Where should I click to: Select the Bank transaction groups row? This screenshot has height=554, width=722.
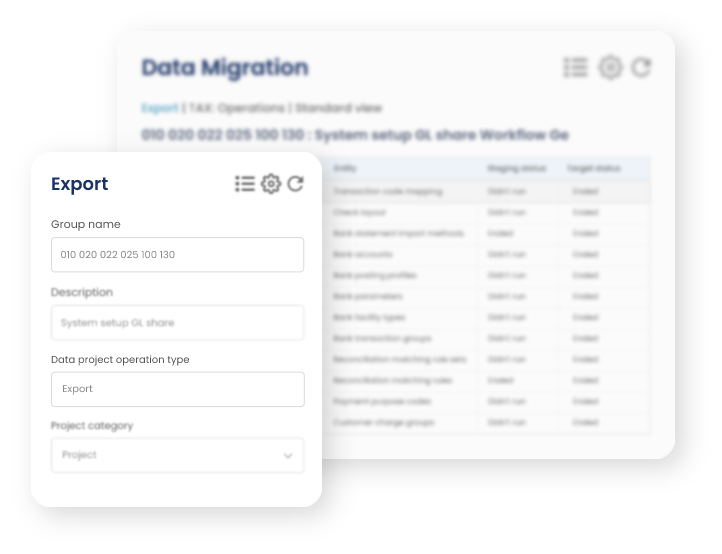[486, 338]
